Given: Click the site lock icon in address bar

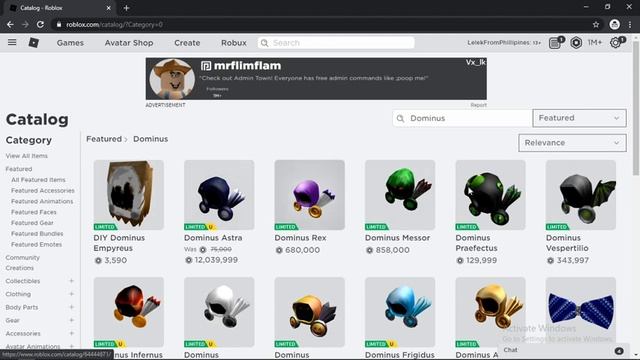Looking at the screenshot, I should 59,24.
